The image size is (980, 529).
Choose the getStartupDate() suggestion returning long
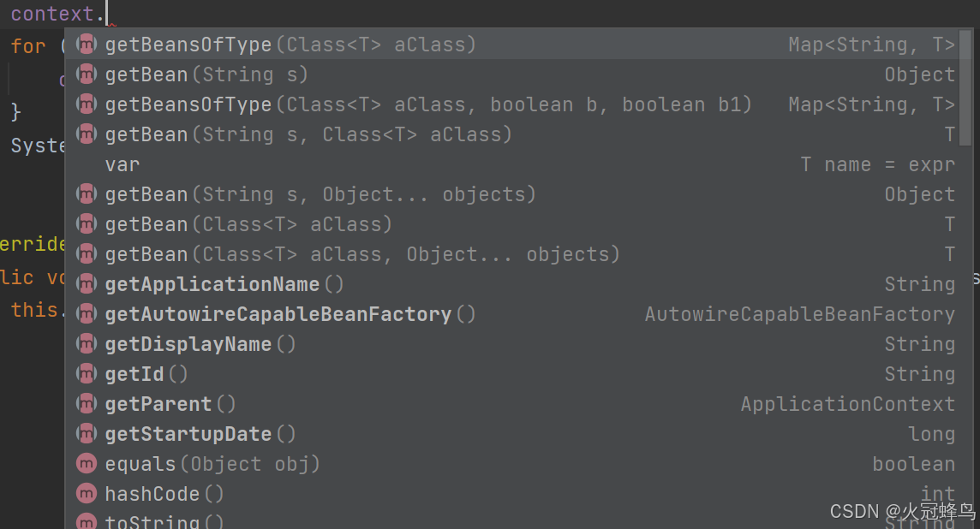click(x=200, y=433)
